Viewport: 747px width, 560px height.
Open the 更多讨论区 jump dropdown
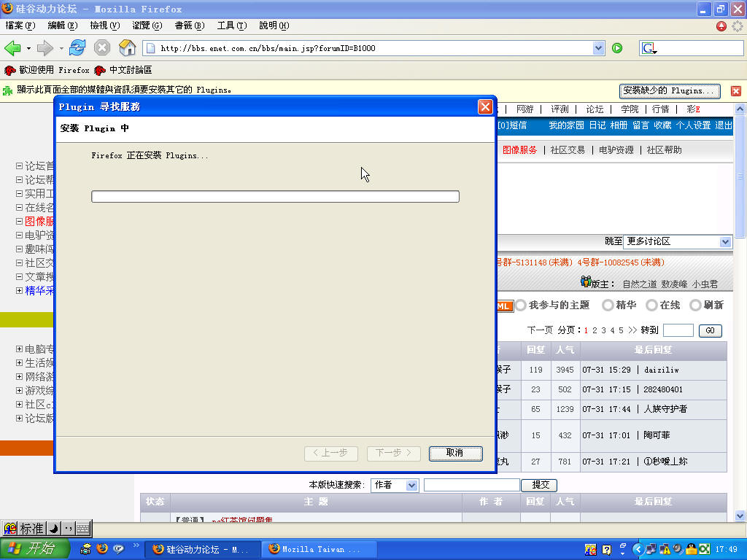point(678,241)
